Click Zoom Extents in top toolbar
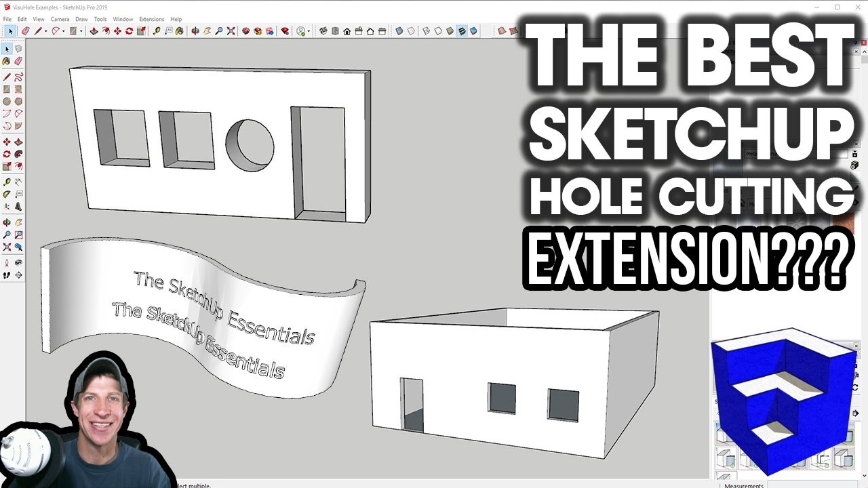 [230, 30]
